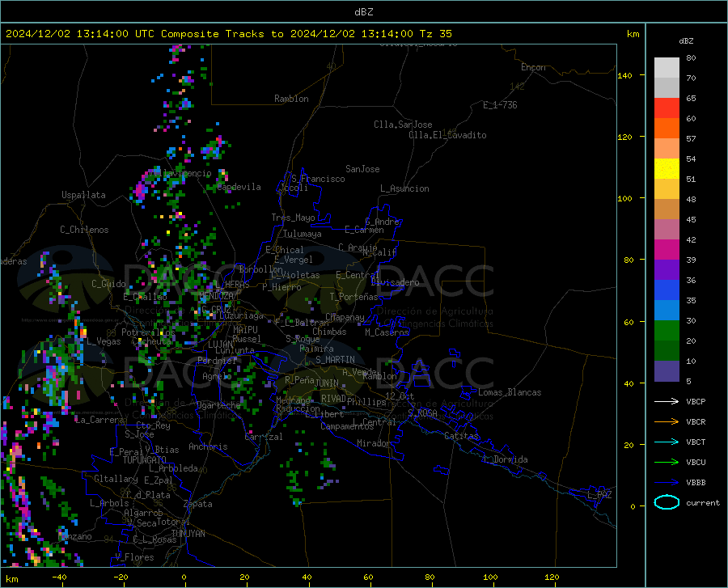The height and width of the screenshot is (588, 728).
Task: Click the Potrerillos label
Action: click(148, 332)
